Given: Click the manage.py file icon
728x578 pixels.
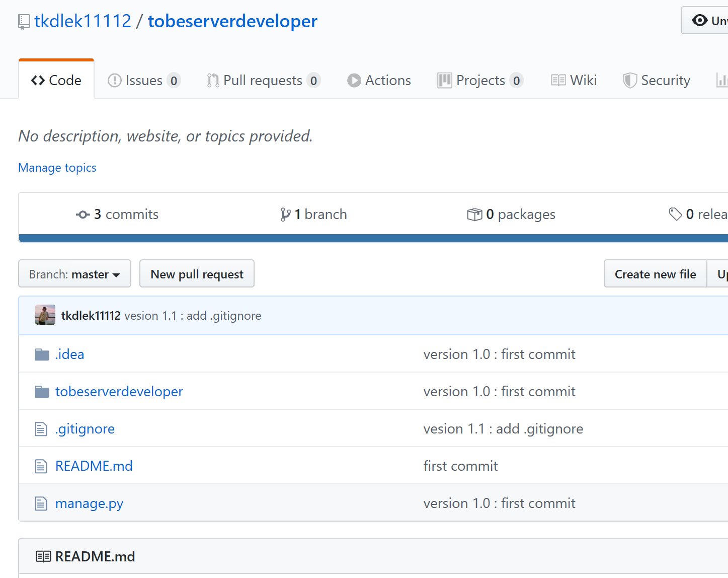Looking at the screenshot, I should 41,503.
